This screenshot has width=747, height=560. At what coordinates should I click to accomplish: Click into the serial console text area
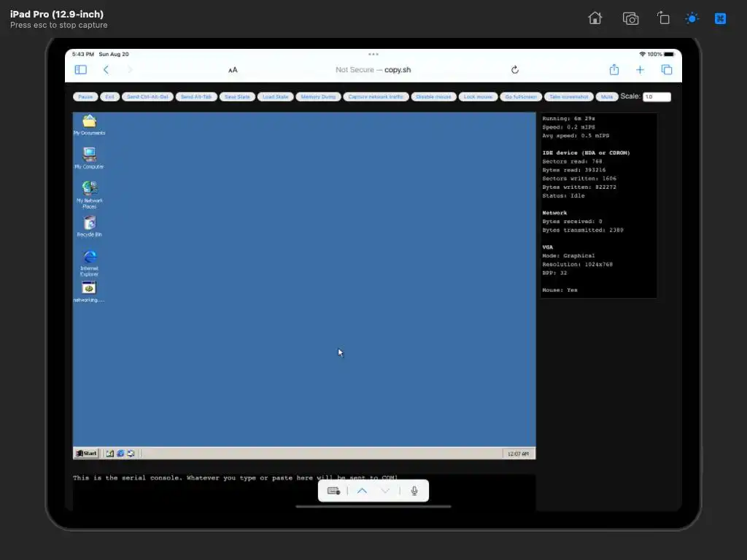click(x=304, y=492)
